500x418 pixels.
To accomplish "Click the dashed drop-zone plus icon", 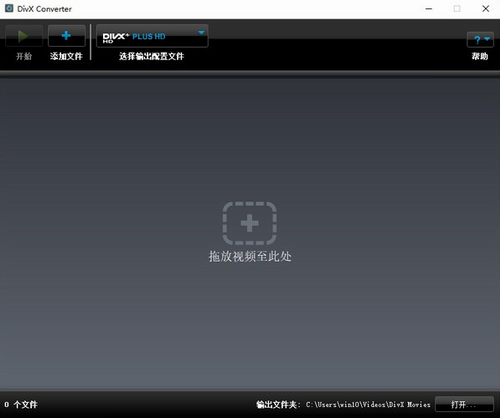I will (250, 223).
